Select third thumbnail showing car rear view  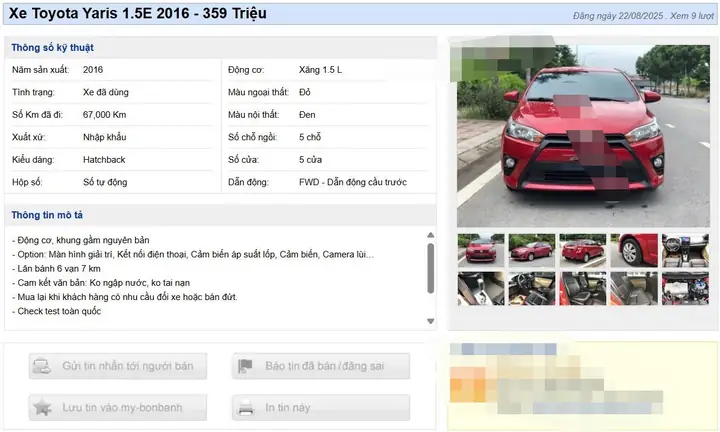pos(583,250)
